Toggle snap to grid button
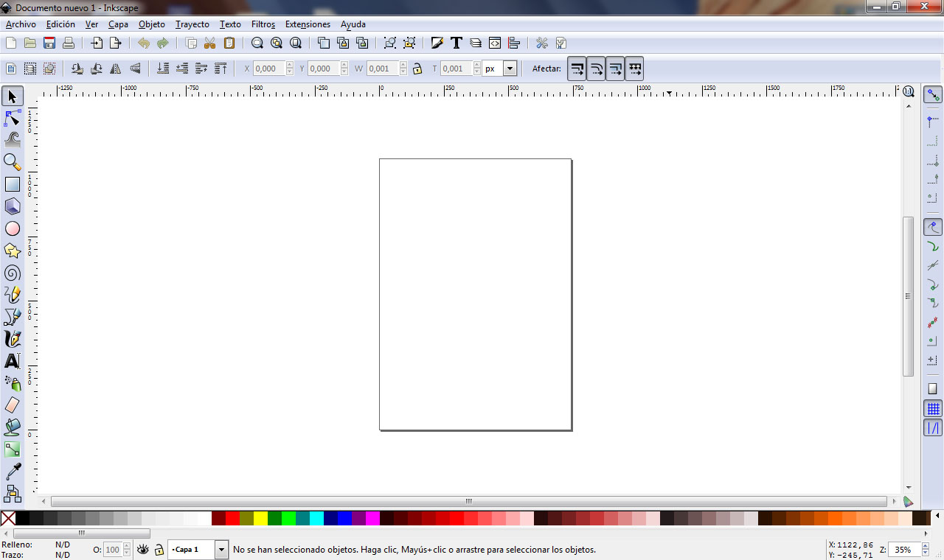Viewport: 944px width, 560px height. [934, 409]
